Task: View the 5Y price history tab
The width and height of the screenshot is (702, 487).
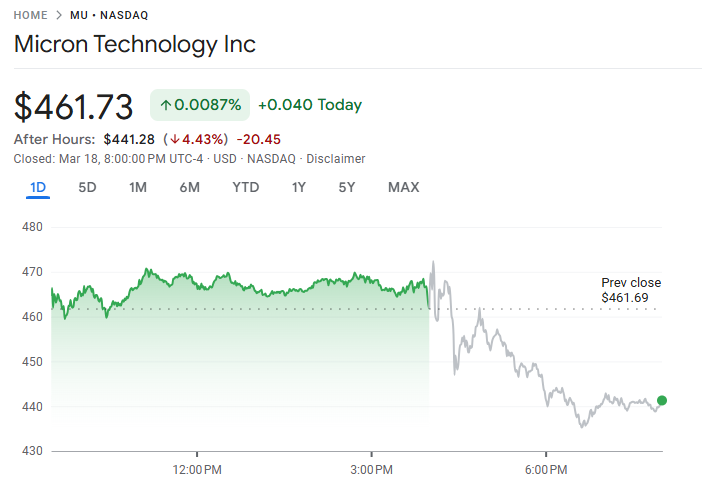Action: 347,187
